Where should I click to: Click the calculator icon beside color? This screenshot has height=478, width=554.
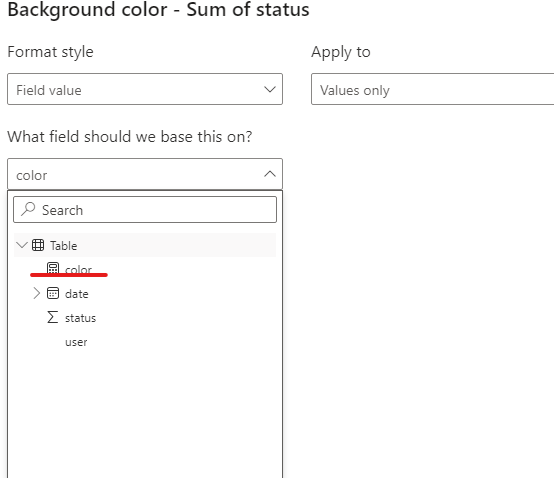[53, 268]
